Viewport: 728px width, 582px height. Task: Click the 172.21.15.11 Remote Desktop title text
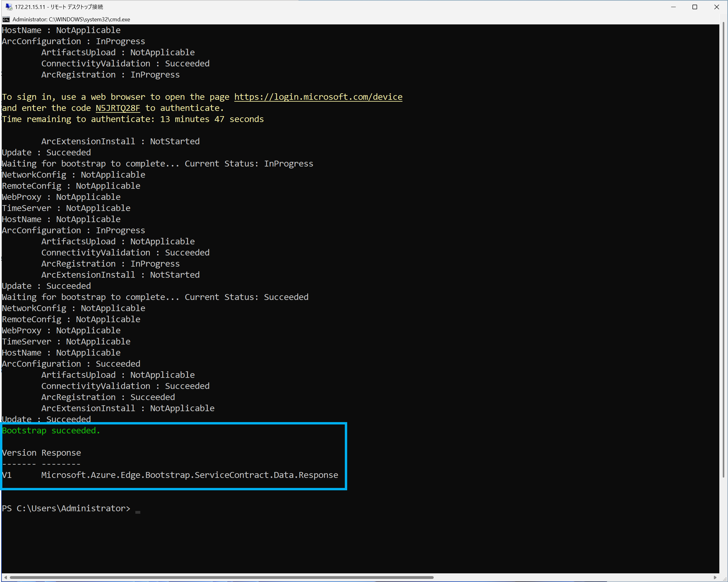59,7
